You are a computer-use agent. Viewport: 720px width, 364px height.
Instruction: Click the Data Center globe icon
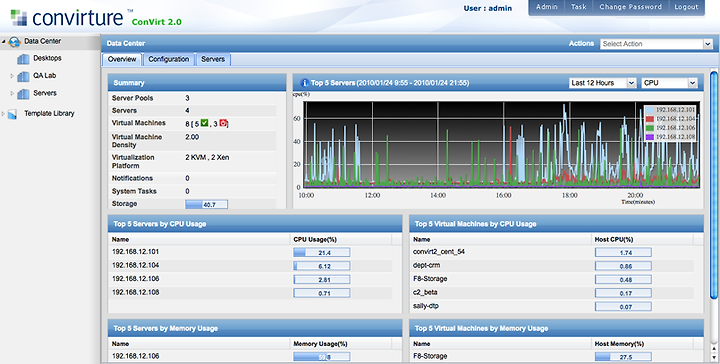(x=14, y=42)
